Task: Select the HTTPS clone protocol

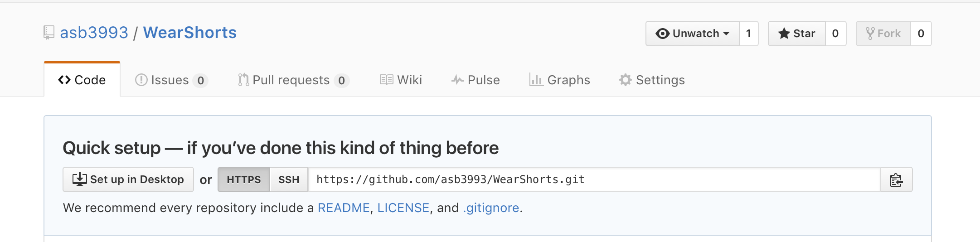Action: pyautogui.click(x=244, y=180)
